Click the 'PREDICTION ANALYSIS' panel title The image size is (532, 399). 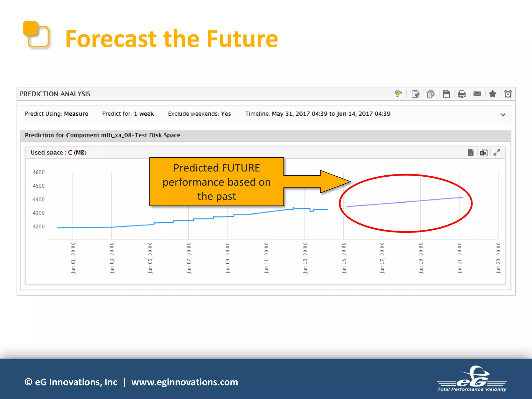click(x=55, y=94)
